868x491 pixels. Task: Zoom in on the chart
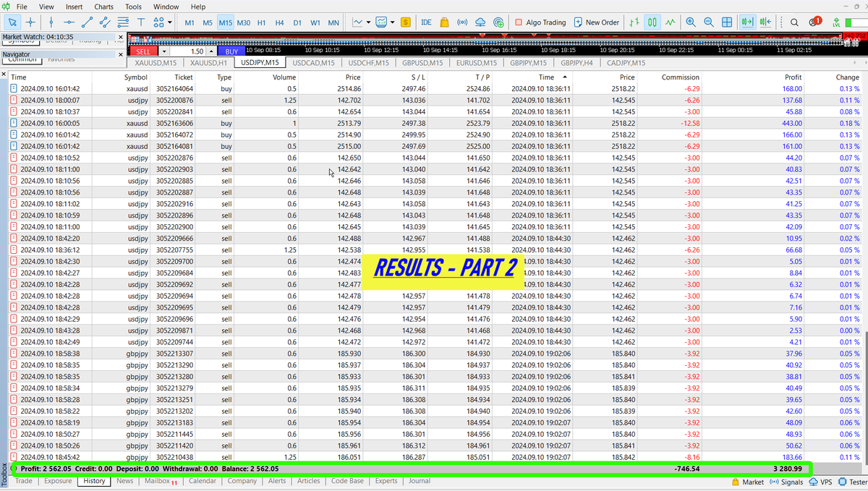691,22
